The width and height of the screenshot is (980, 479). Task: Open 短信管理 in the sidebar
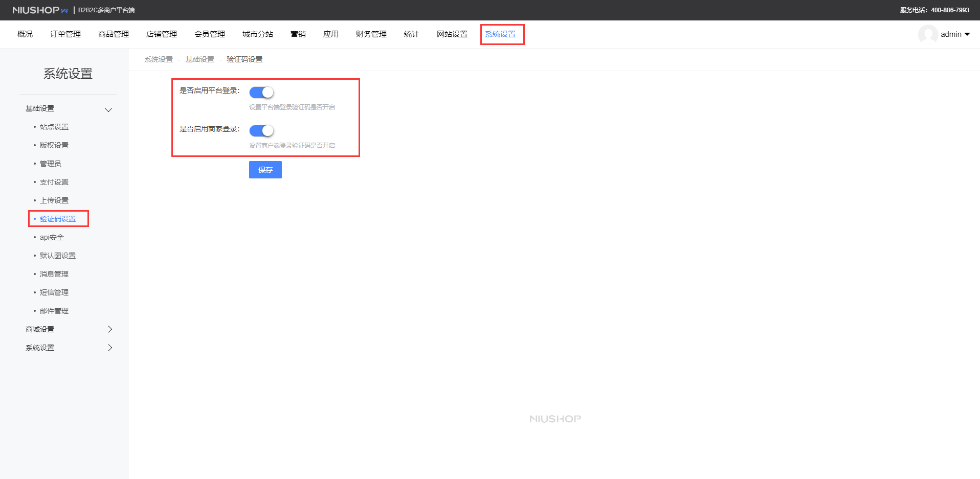(54, 292)
